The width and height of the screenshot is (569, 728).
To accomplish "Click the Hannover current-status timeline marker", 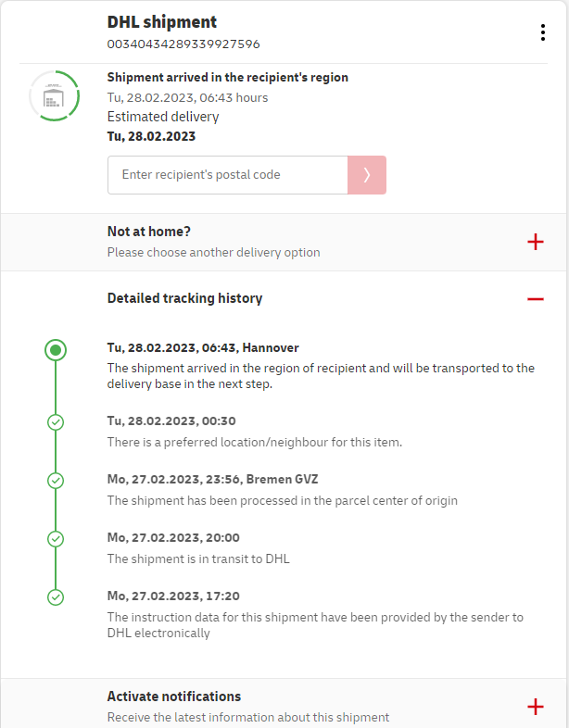I will click(x=56, y=350).
